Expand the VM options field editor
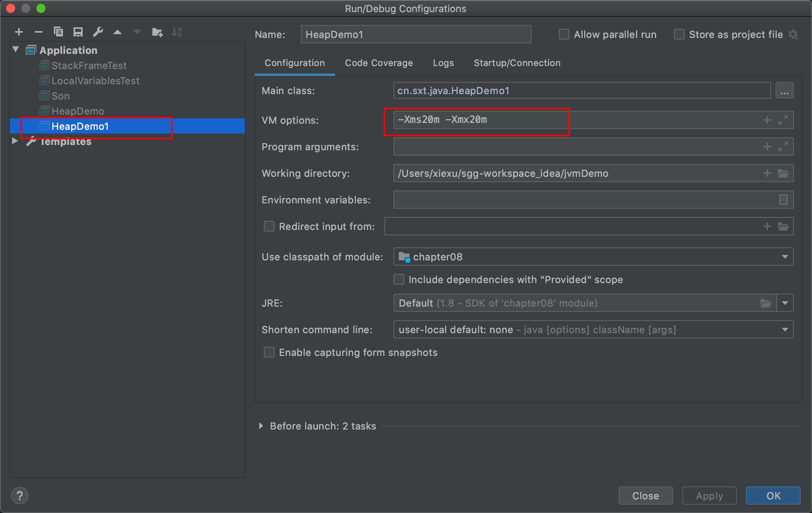Viewport: 812px width, 513px height. [x=783, y=120]
